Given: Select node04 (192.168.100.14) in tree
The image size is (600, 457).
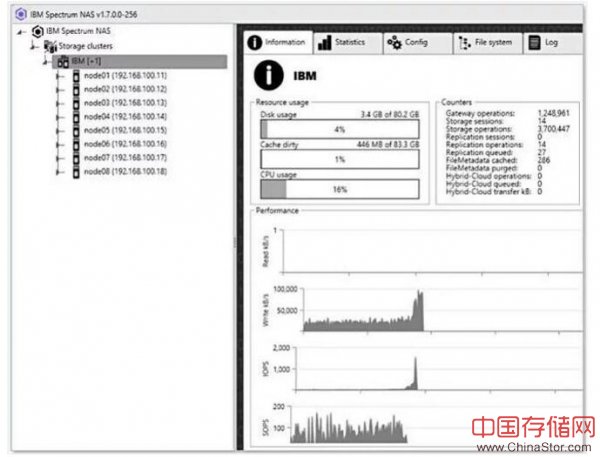Looking at the screenshot, I should pyautogui.click(x=124, y=116).
